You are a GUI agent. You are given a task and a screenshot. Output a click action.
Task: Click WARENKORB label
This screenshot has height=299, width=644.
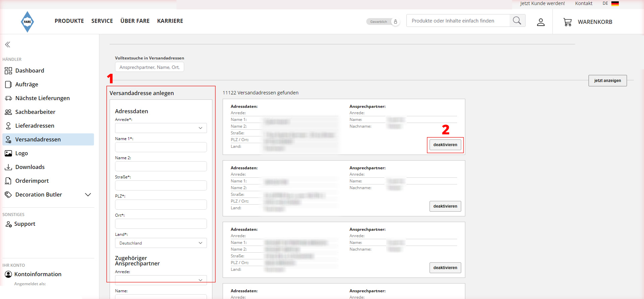click(x=595, y=22)
